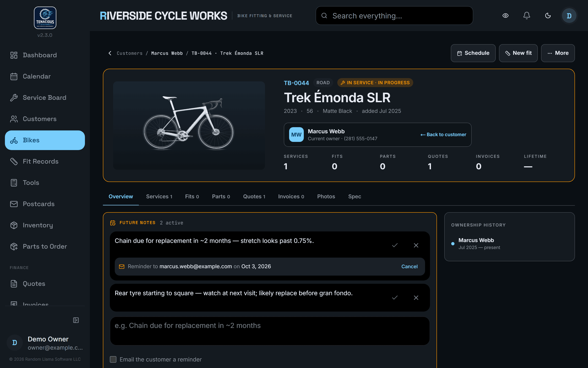Open Parts to Order
588x368 pixels.
45,246
